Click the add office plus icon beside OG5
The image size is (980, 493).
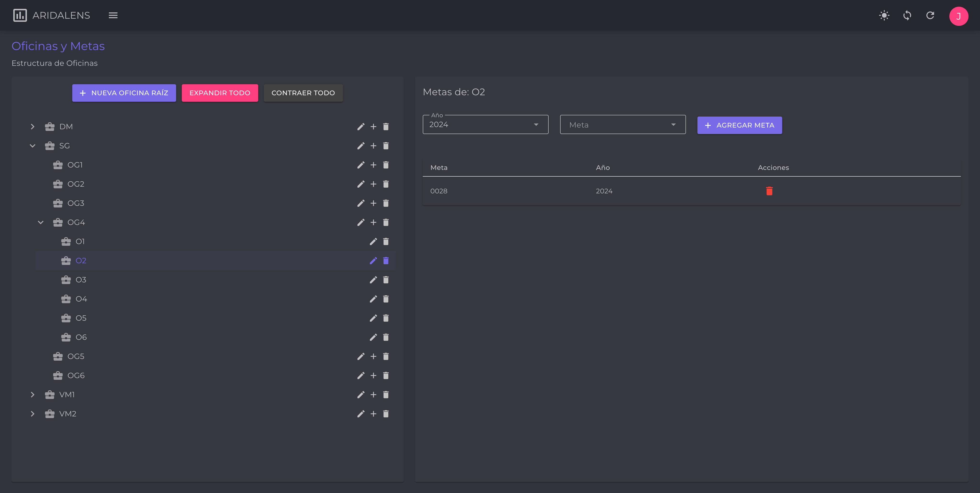point(373,356)
